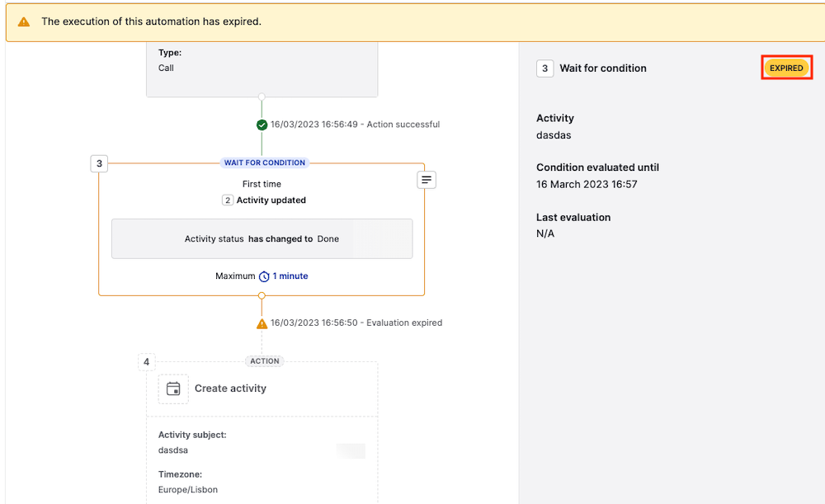Click the warning icon in the expired banner
This screenshot has height=504, width=825.
[25, 21]
